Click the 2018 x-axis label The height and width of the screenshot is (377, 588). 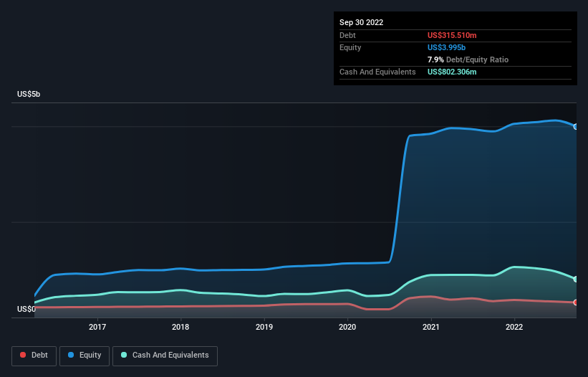pos(180,327)
